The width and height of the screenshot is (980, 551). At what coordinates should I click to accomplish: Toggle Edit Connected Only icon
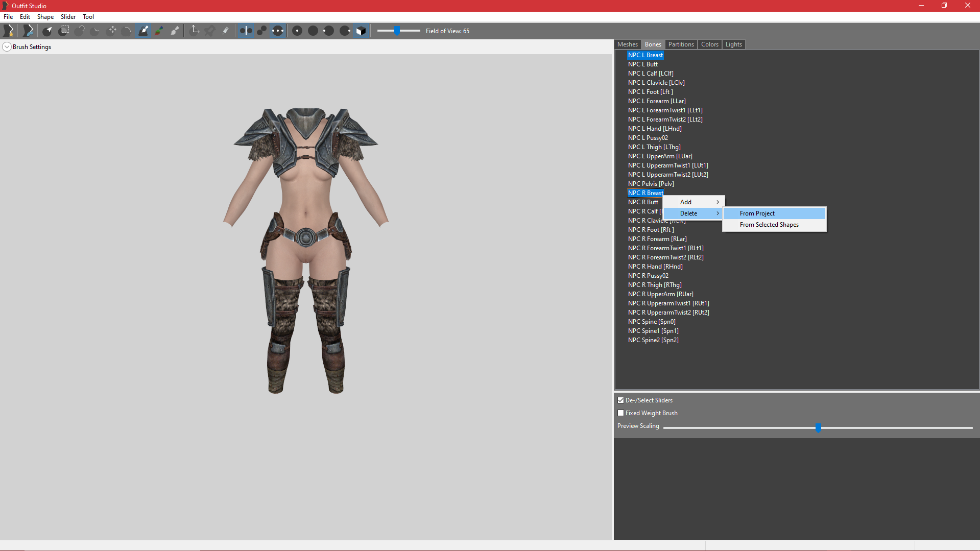click(x=261, y=31)
